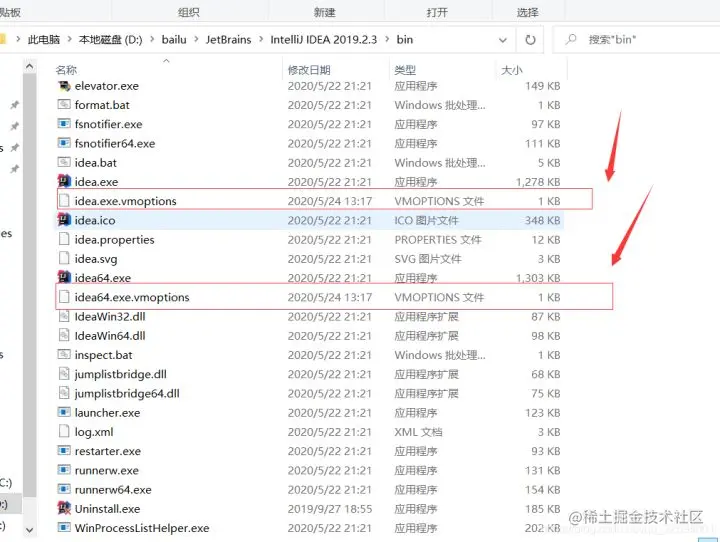720x542 pixels.
Task: Click the SVG 图片文件 type cell
Action: point(428,259)
